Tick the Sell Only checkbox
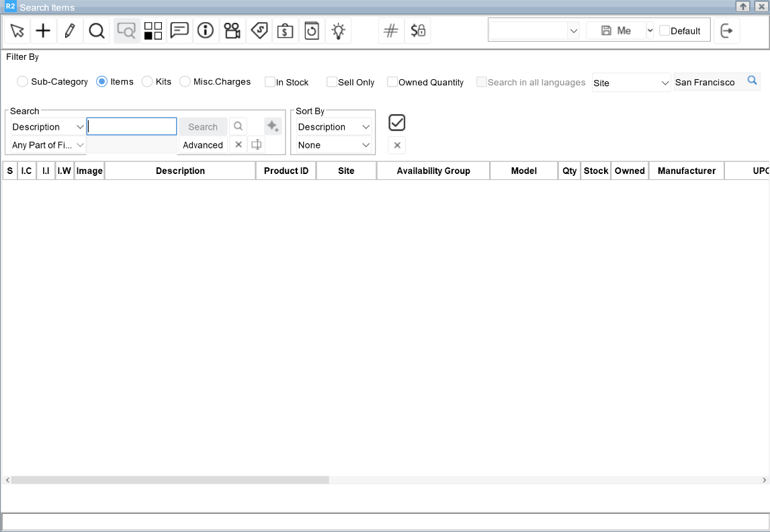The width and height of the screenshot is (770, 532). (332, 82)
